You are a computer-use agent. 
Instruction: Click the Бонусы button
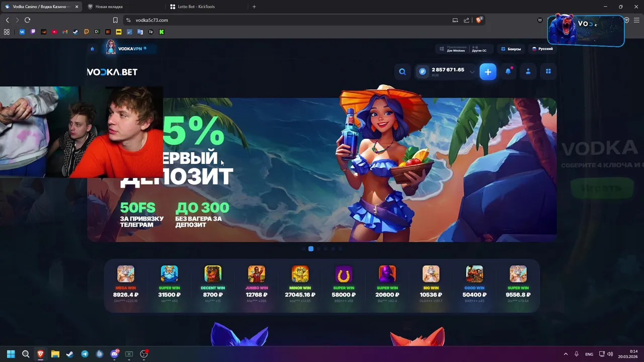pos(511,49)
